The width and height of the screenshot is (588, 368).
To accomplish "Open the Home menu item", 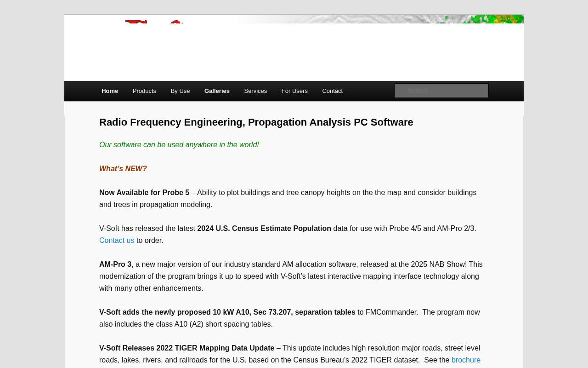I will pos(110,91).
